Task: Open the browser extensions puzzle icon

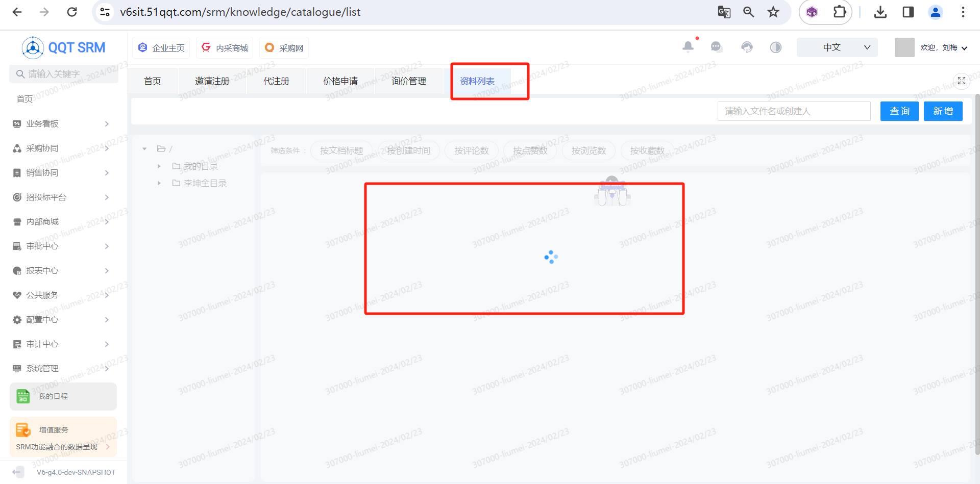Action: (x=839, y=12)
